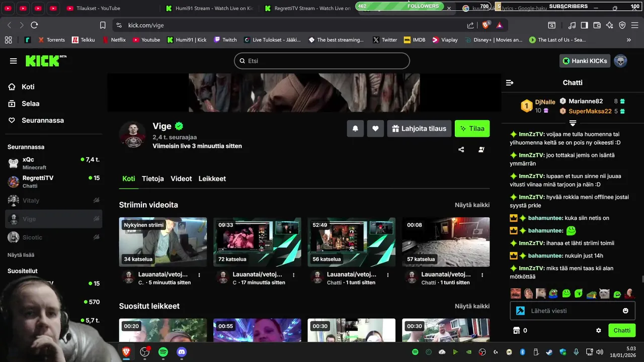Image resolution: width=644 pixels, height=362 pixels.
Task: Click the Brave Rewards triangle icon
Action: (499, 25)
